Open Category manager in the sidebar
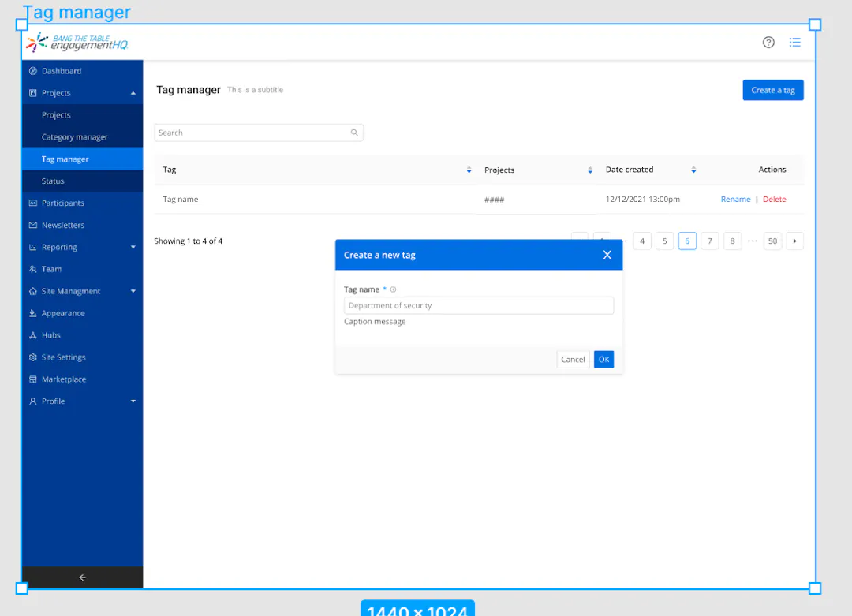The image size is (852, 616). (75, 137)
